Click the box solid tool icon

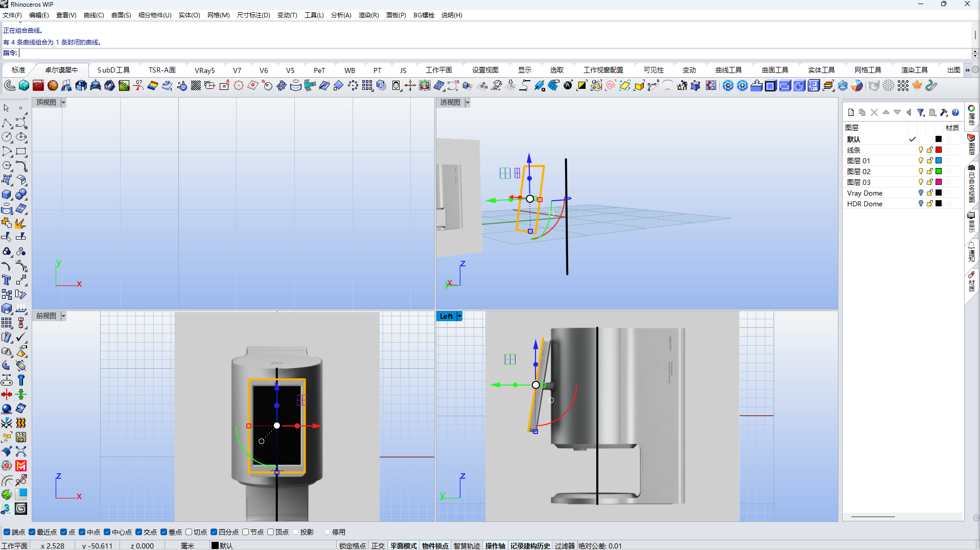coord(7,195)
